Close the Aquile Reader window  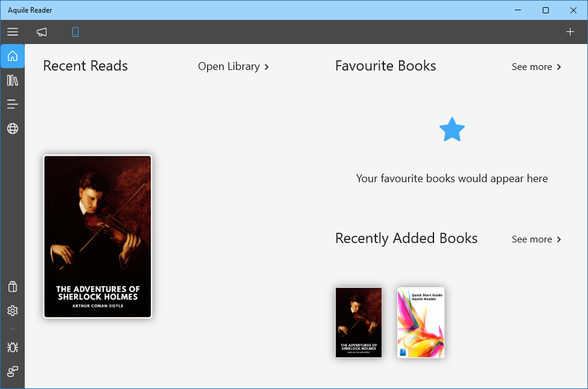[574, 10]
